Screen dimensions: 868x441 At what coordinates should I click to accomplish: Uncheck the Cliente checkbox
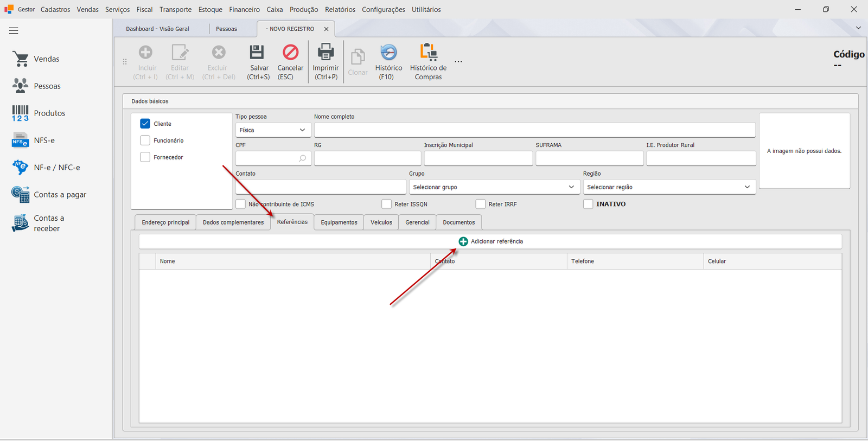145,124
